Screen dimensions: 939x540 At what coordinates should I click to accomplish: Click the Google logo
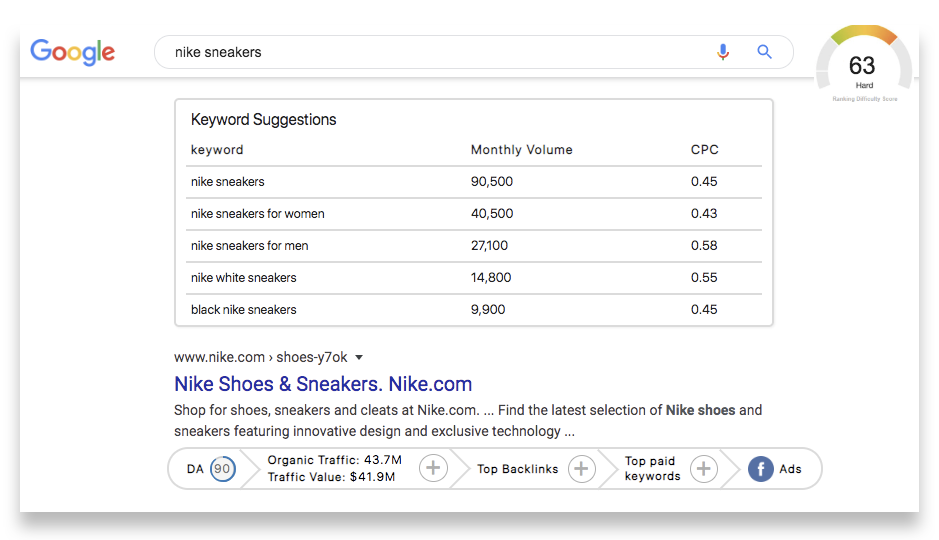pos(72,52)
